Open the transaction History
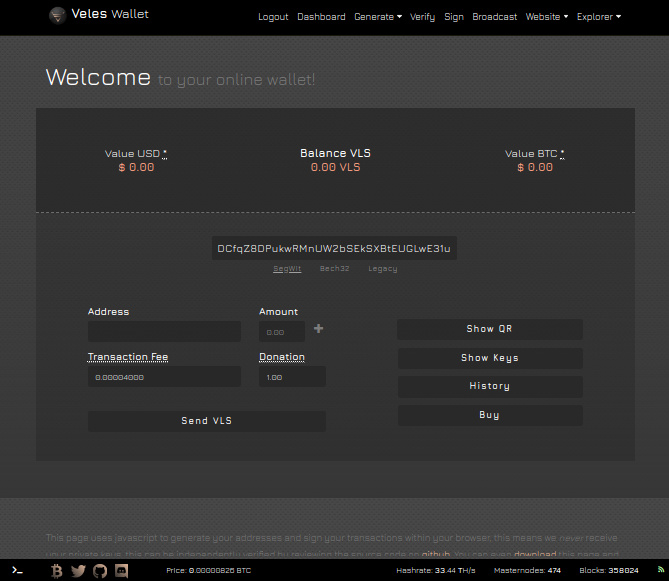 (x=490, y=386)
